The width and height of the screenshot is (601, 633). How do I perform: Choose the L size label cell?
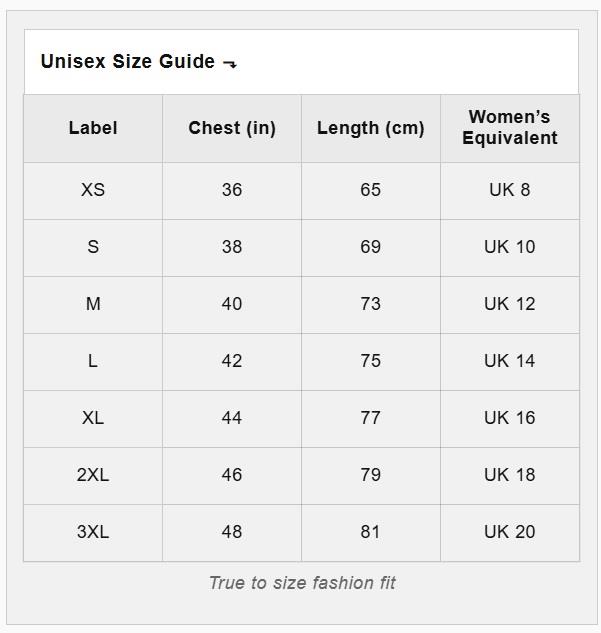point(93,361)
